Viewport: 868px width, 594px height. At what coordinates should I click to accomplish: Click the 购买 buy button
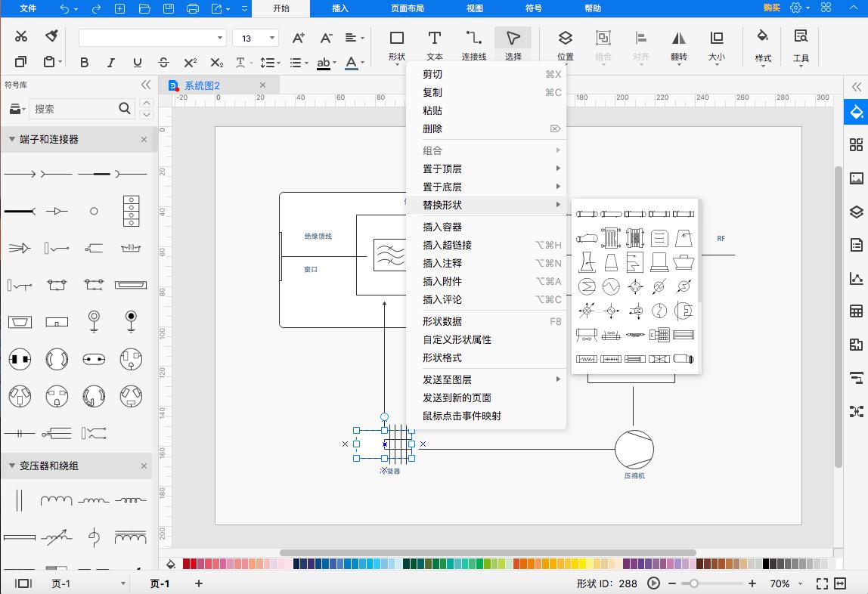[772, 7]
